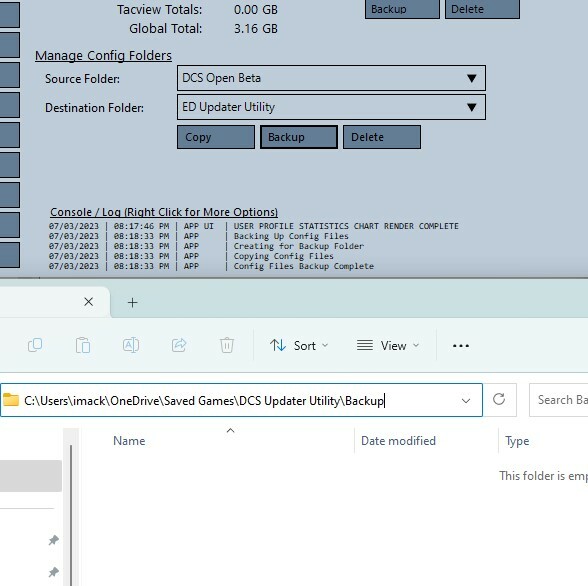Open the Source Folder dropdown
The height and width of the screenshot is (586, 588).
[331, 78]
